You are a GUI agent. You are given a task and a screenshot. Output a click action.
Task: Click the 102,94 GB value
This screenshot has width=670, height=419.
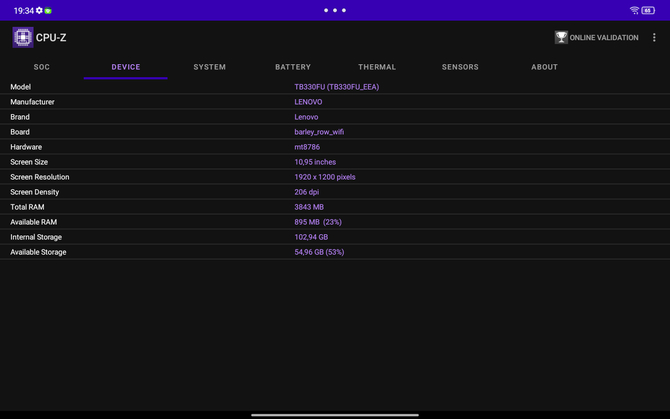coord(311,237)
